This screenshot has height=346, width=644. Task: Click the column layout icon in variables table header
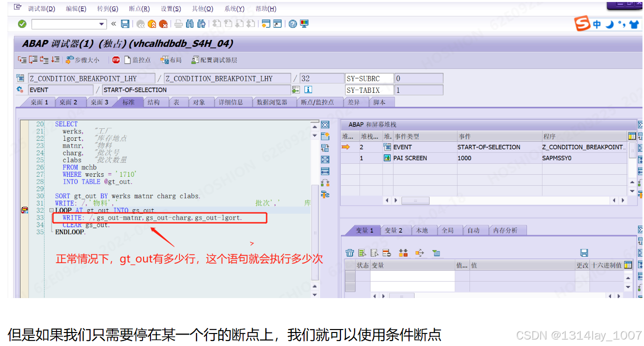[628, 265]
